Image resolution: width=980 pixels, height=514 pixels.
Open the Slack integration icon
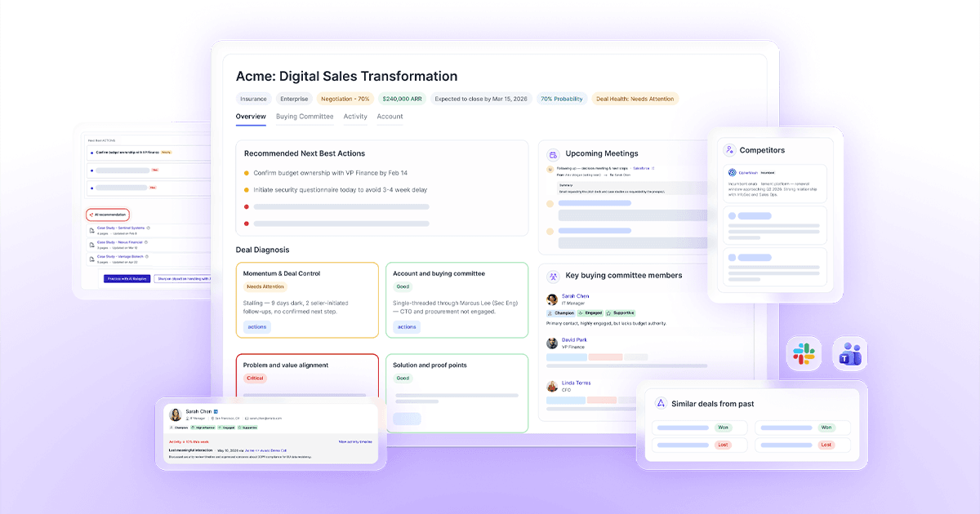coord(804,353)
